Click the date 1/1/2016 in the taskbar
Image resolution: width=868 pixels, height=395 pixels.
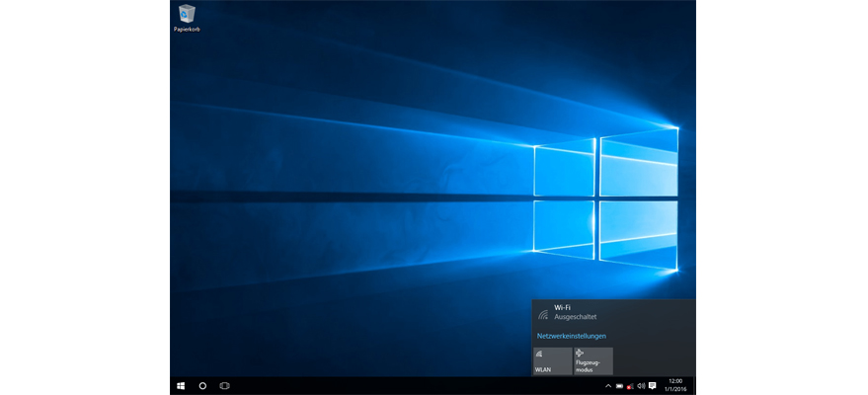(675, 389)
